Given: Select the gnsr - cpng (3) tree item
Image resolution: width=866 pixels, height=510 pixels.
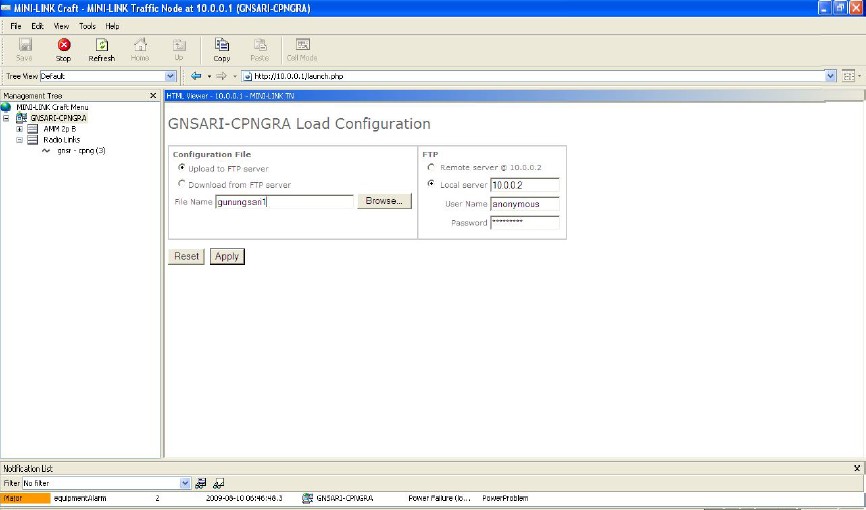Looking at the screenshot, I should (81, 151).
